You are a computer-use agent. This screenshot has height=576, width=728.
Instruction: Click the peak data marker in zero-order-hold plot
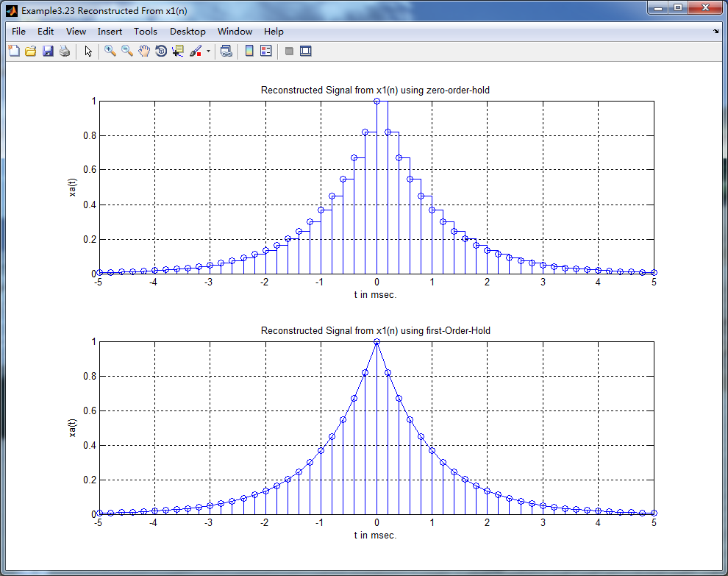[377, 101]
